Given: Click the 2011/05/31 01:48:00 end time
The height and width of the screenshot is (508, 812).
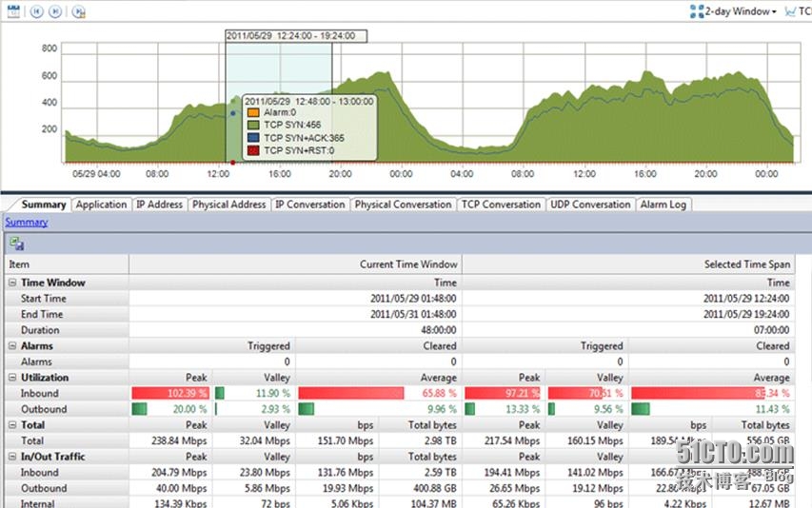Looking at the screenshot, I should pos(413,315).
